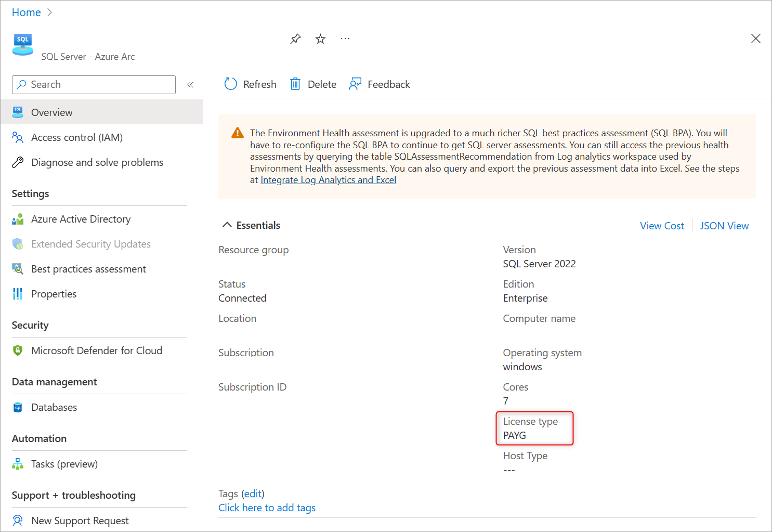Open Integrate Log Analytics and Excel link
The image size is (772, 532).
pos(328,179)
